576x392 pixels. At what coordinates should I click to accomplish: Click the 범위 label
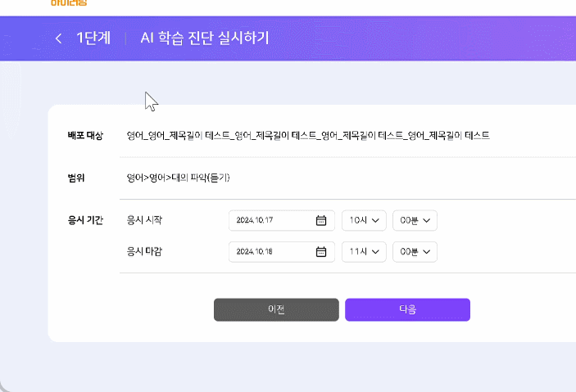(76, 178)
